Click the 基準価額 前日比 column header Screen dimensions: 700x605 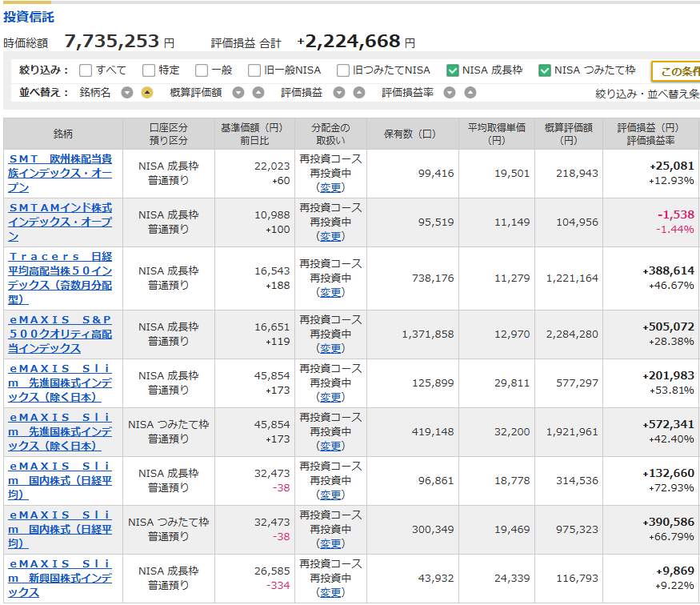pyautogui.click(x=254, y=134)
